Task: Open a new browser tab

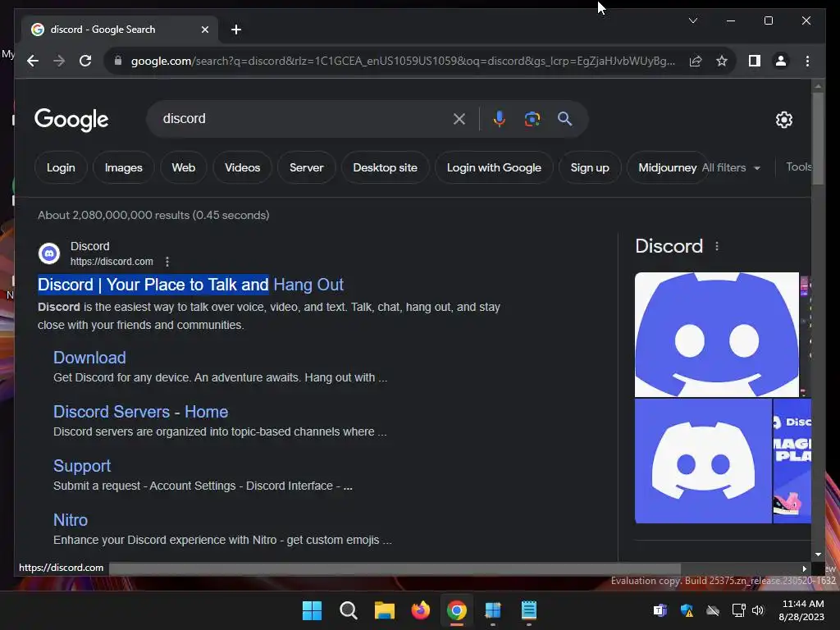Action: pyautogui.click(x=236, y=30)
